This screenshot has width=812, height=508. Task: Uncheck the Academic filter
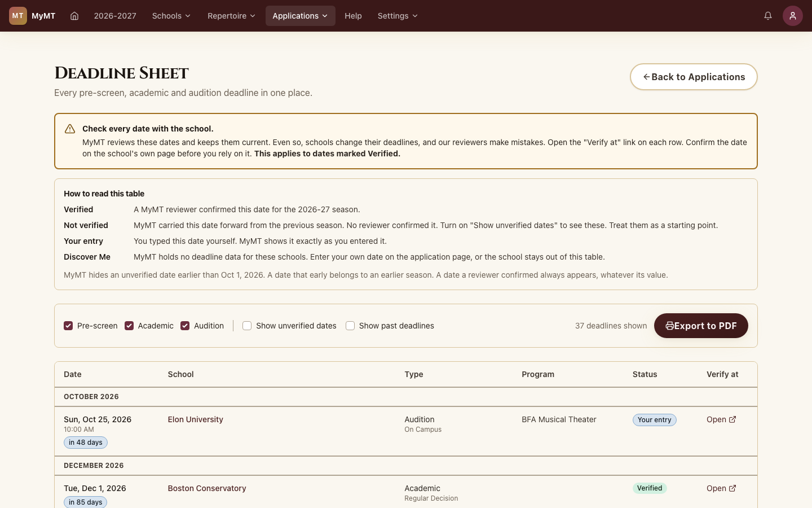129,326
